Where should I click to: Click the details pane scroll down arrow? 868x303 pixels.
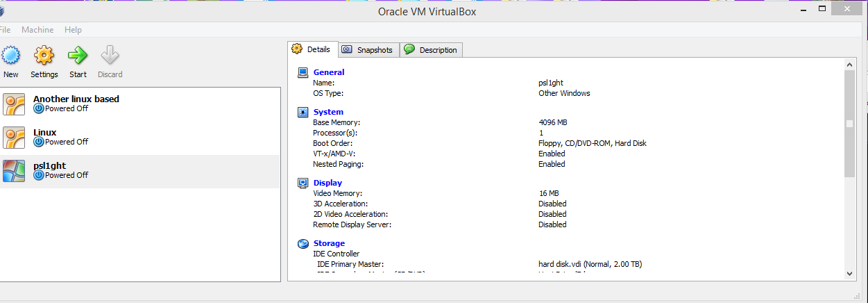pyautogui.click(x=849, y=275)
